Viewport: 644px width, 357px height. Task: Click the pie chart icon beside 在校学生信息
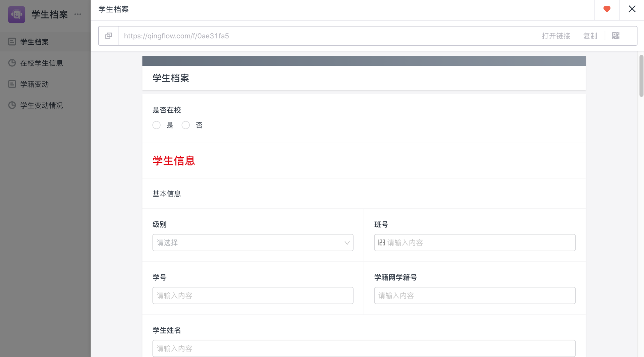(12, 63)
